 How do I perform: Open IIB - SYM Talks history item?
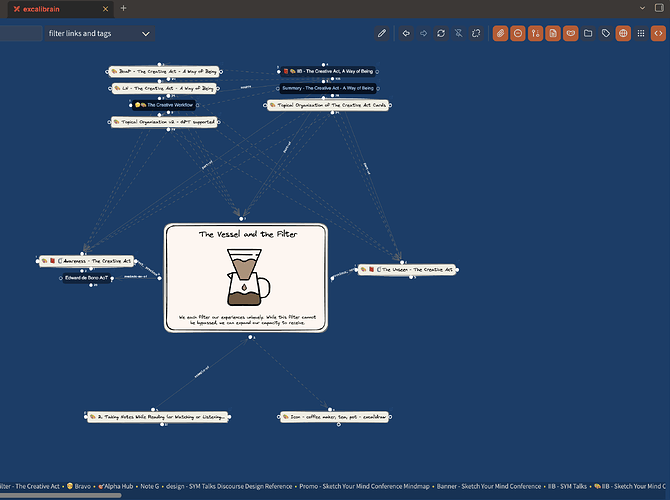tap(567, 486)
